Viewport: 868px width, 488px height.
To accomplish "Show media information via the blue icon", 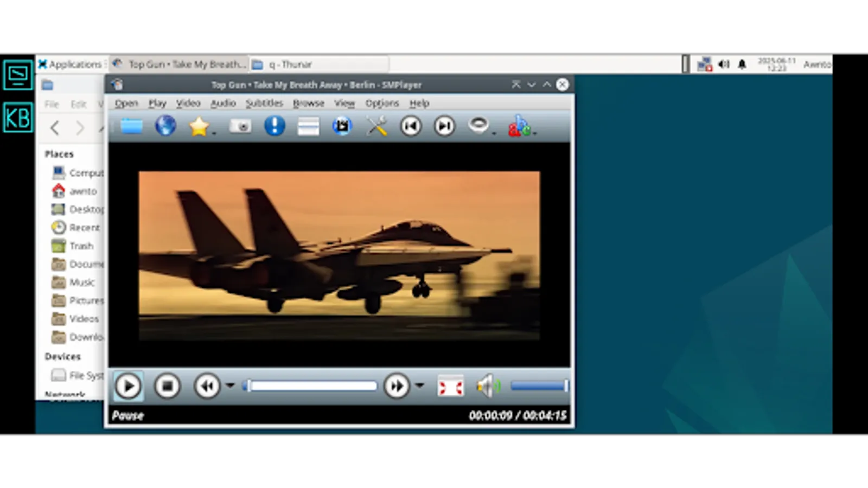I will [274, 126].
